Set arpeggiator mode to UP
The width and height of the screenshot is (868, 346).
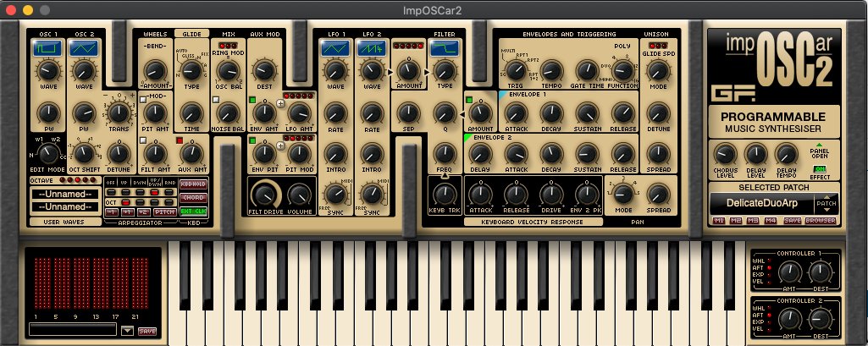coord(125,192)
